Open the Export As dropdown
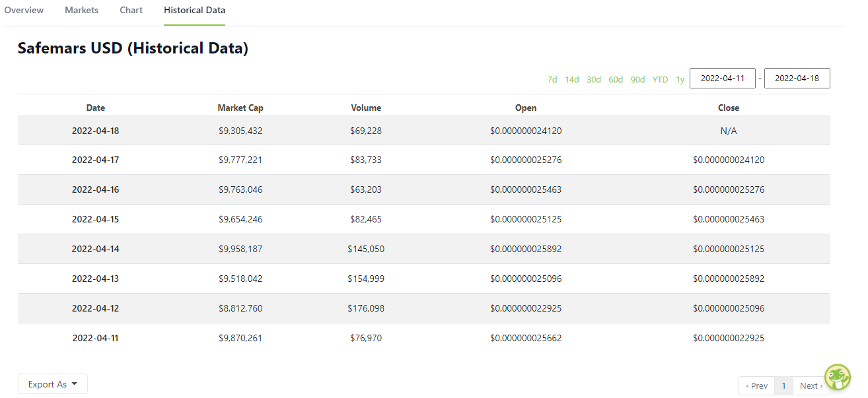Viewport: 868px width, 398px height. click(x=53, y=384)
